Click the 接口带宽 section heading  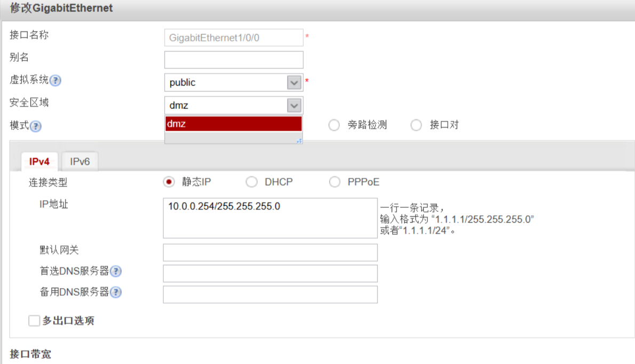click(30, 354)
